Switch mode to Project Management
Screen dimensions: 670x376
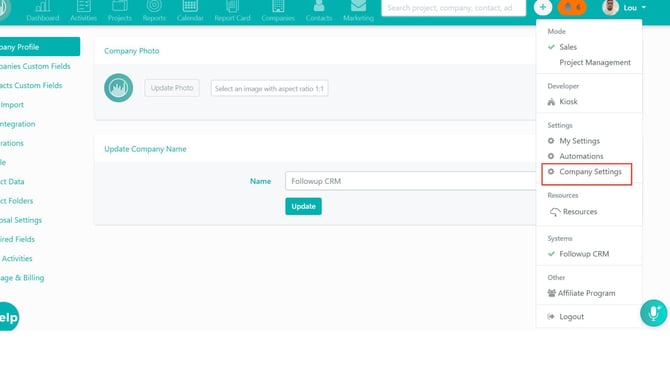[x=595, y=62]
